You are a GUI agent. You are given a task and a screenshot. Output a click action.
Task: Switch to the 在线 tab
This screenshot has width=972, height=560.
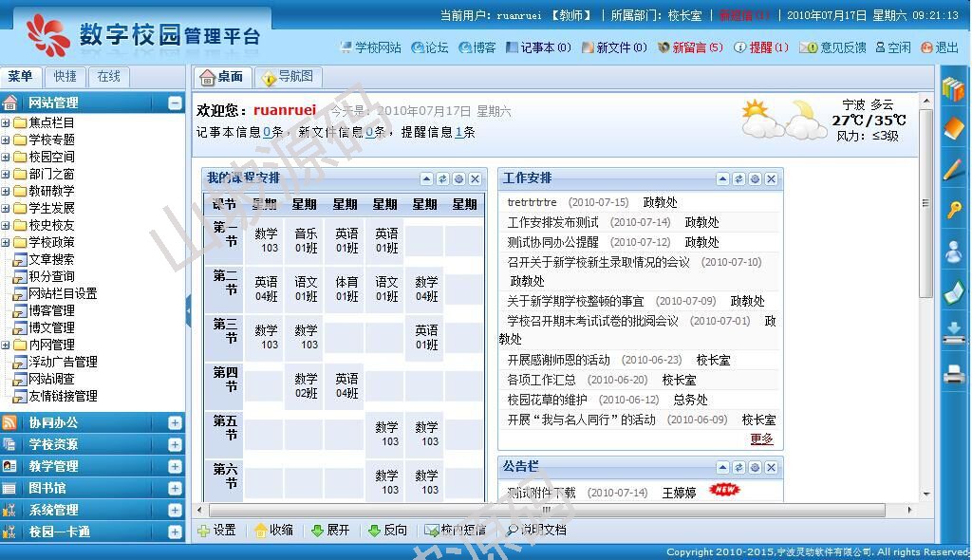pos(108,77)
